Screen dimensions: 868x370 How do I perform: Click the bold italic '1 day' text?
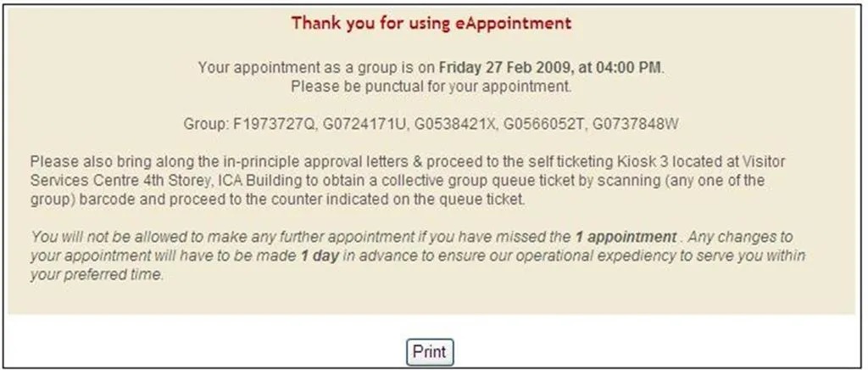pyautogui.click(x=320, y=256)
